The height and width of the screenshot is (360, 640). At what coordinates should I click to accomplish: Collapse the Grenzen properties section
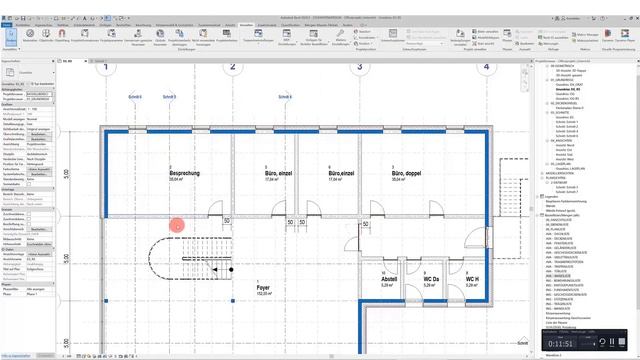click(x=53, y=209)
